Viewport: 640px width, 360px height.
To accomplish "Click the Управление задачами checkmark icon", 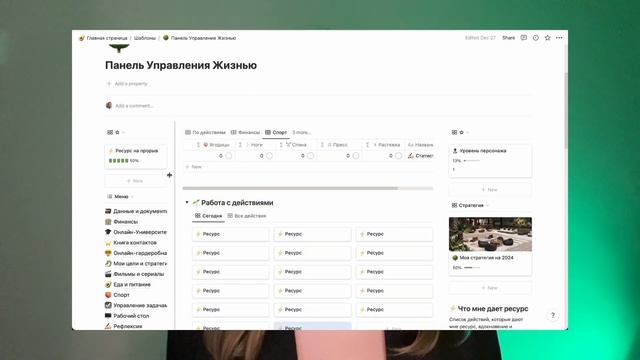I will (108, 305).
